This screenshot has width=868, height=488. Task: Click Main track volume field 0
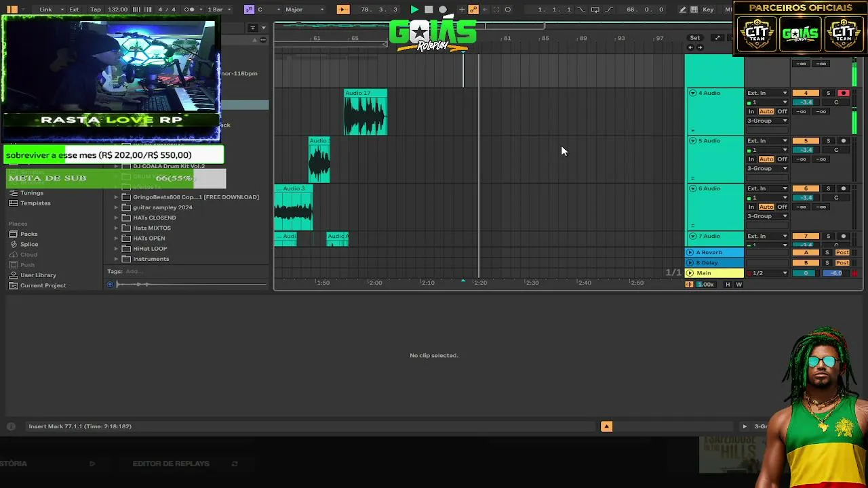[806, 273]
